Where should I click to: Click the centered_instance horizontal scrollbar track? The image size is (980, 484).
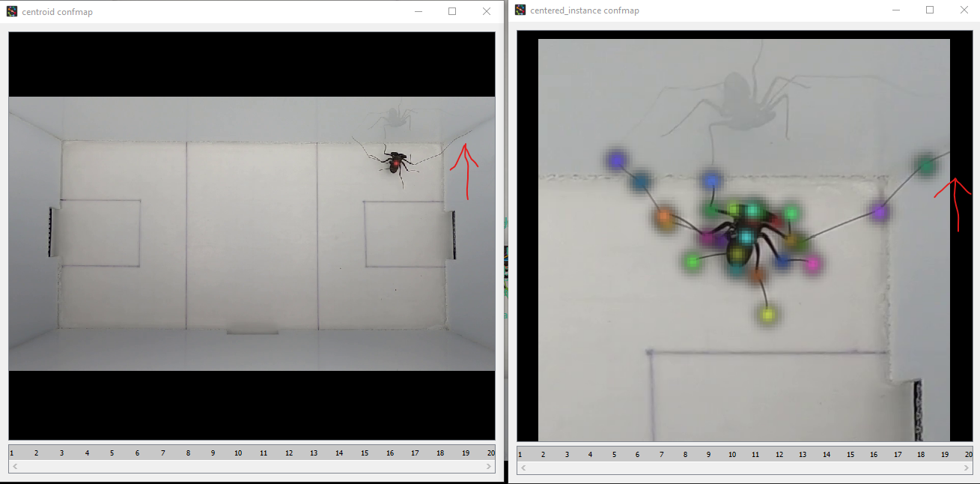[745, 468]
